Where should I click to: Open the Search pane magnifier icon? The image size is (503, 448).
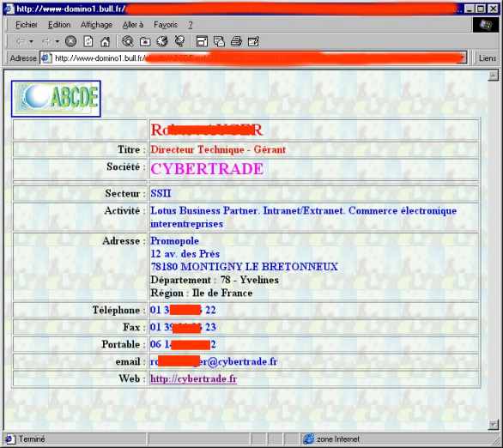[128, 41]
